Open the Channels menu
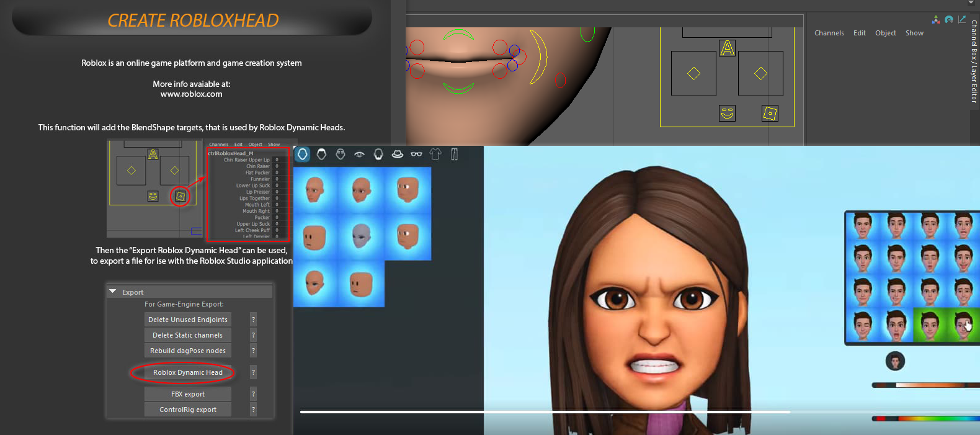The height and width of the screenshot is (435, 980). (x=829, y=33)
